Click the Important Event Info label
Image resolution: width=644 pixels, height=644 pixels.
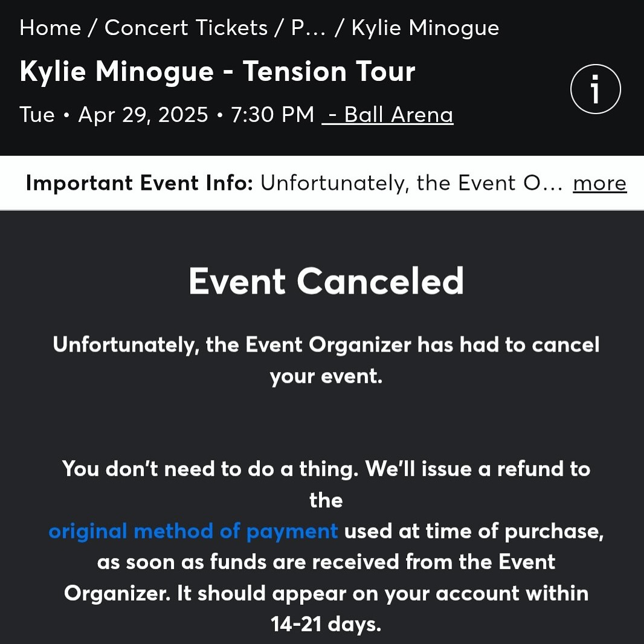point(139,183)
